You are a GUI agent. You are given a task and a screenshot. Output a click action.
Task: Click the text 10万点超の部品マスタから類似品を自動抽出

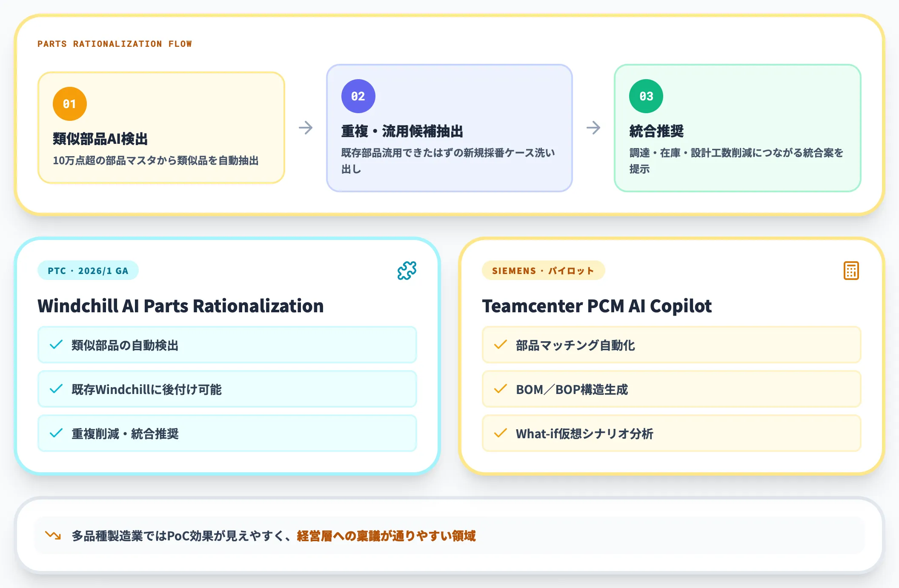(x=156, y=160)
